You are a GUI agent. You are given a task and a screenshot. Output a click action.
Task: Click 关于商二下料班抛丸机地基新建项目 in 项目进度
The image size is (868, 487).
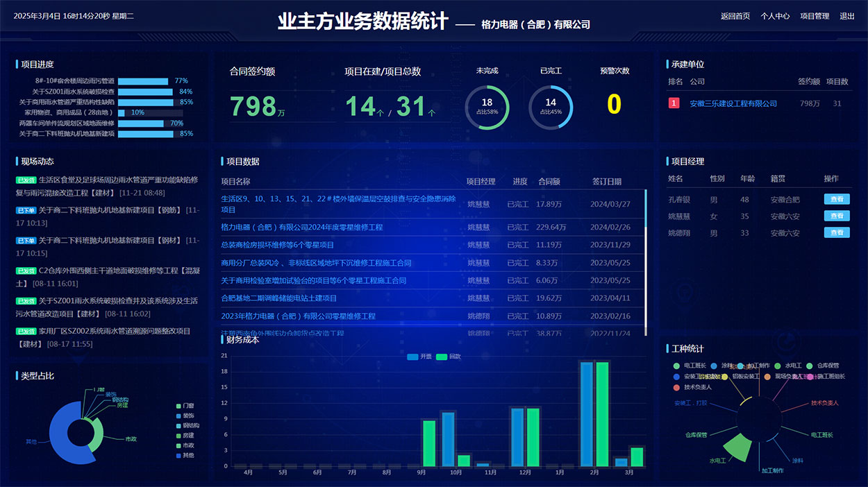[x=67, y=134]
